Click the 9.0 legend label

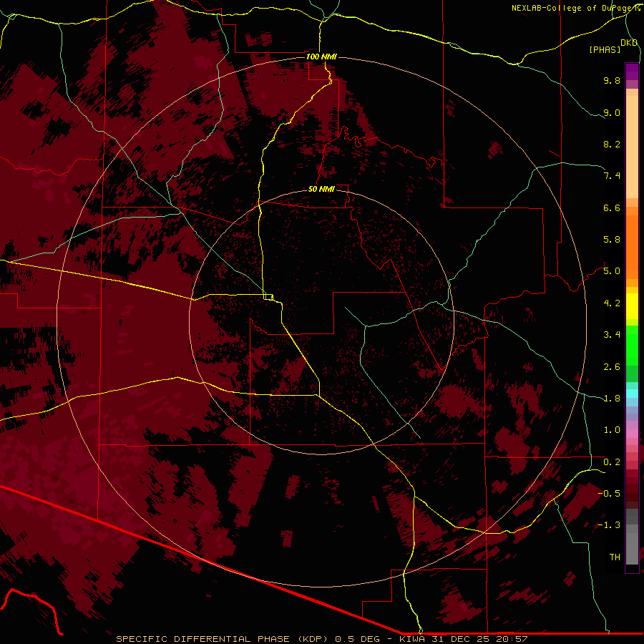tap(612, 112)
